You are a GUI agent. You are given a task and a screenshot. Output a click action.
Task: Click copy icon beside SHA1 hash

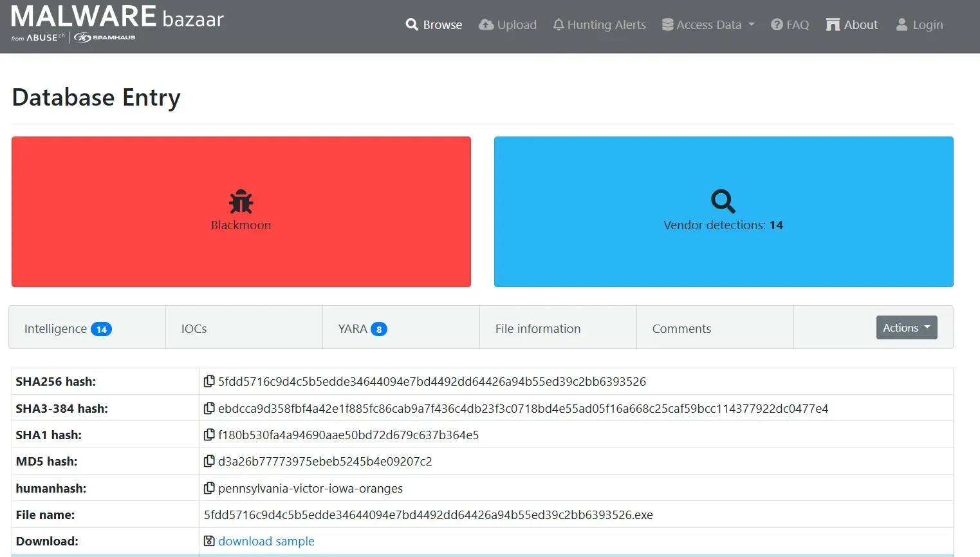tap(209, 435)
